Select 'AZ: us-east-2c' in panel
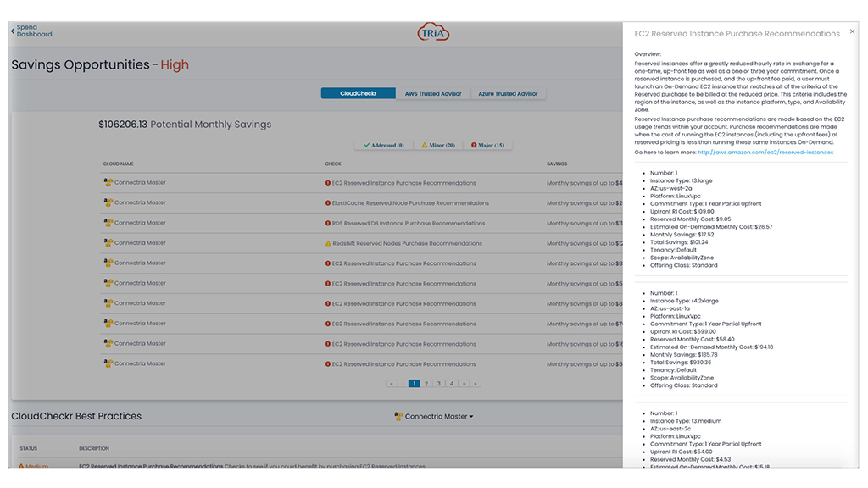This screenshot has width=868, height=488. pos(670,429)
